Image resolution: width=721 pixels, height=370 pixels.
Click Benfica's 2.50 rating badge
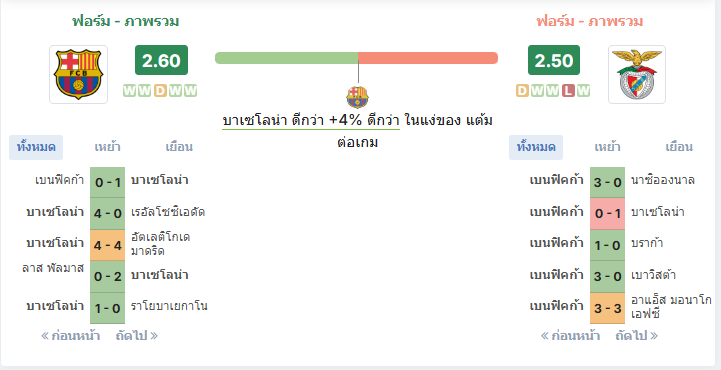[554, 60]
